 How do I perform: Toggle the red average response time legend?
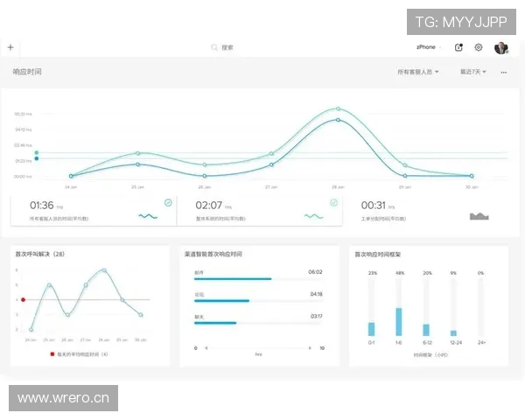[52, 354]
